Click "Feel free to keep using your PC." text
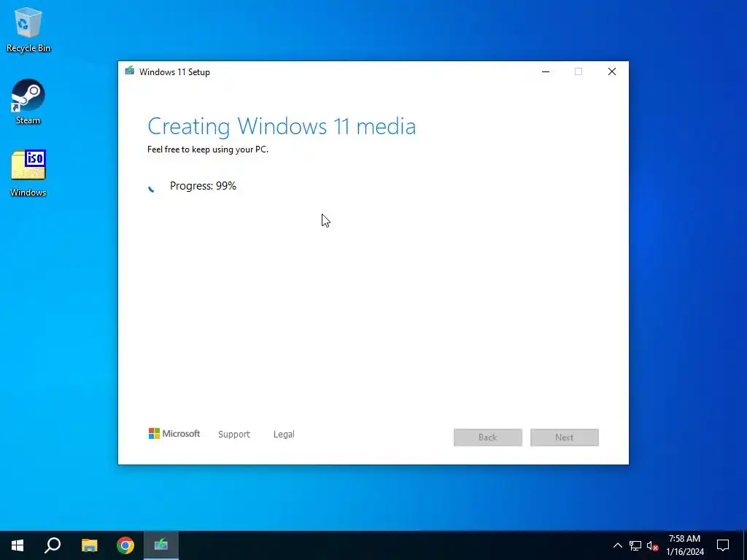Screen dimensions: 747x560 pyautogui.click(x=208, y=149)
